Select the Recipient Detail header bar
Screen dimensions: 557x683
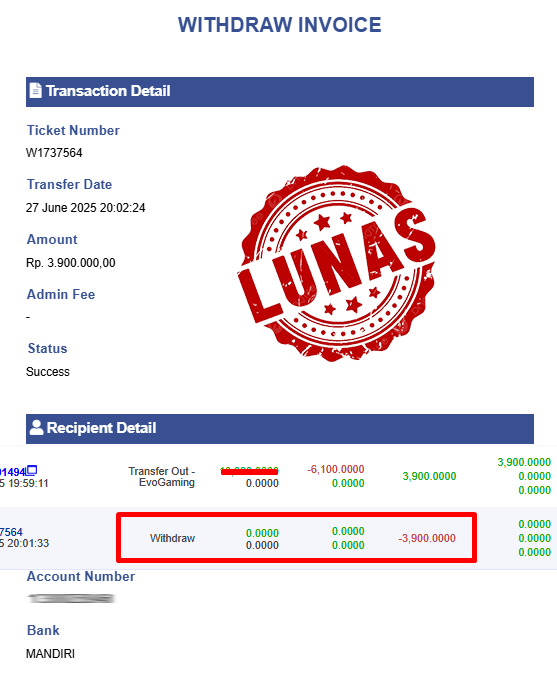coord(280,429)
